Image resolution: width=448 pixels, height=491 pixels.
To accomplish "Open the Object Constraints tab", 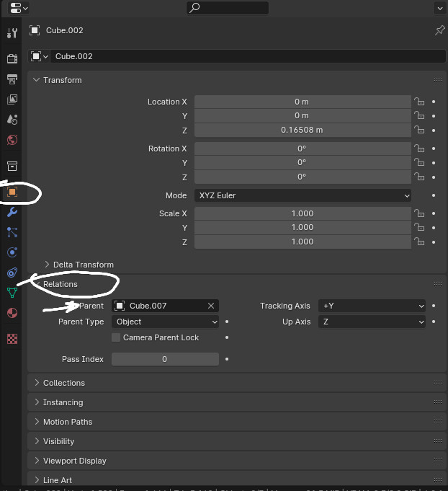I will [12, 273].
